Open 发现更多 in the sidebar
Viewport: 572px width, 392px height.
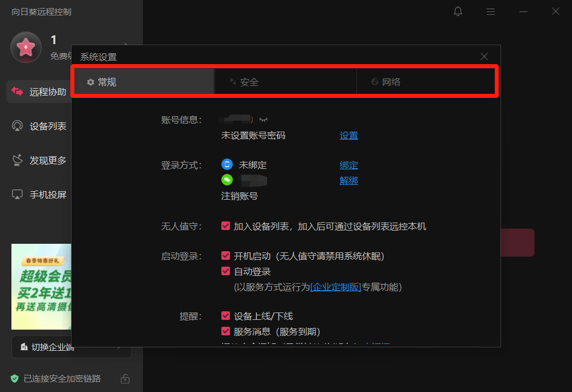tap(39, 160)
